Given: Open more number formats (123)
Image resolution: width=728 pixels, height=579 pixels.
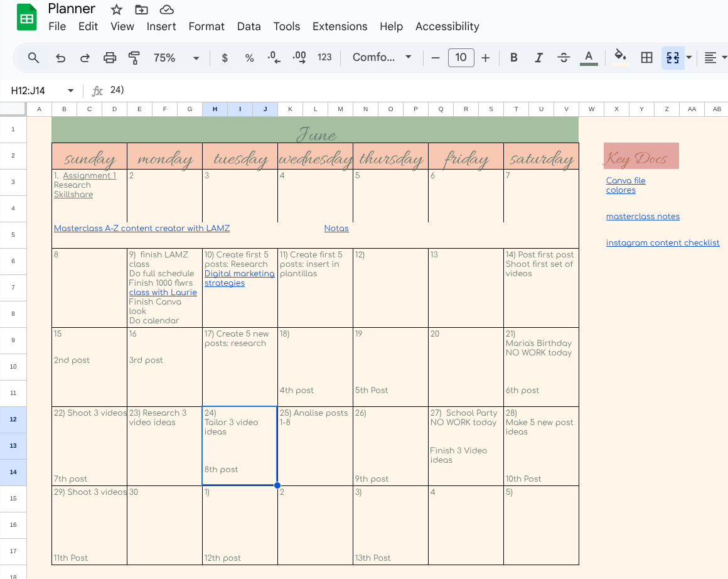Looking at the screenshot, I should (324, 58).
